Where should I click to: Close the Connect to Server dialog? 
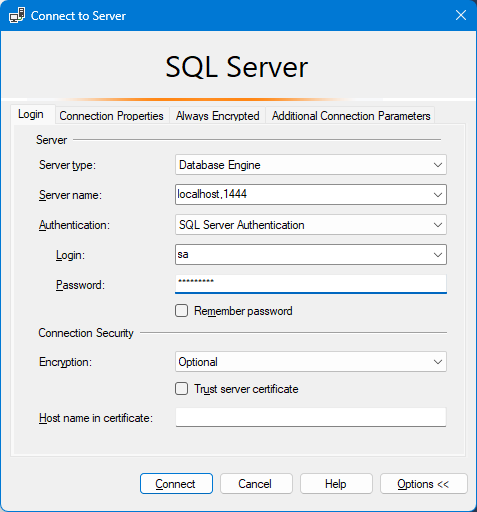pos(461,15)
